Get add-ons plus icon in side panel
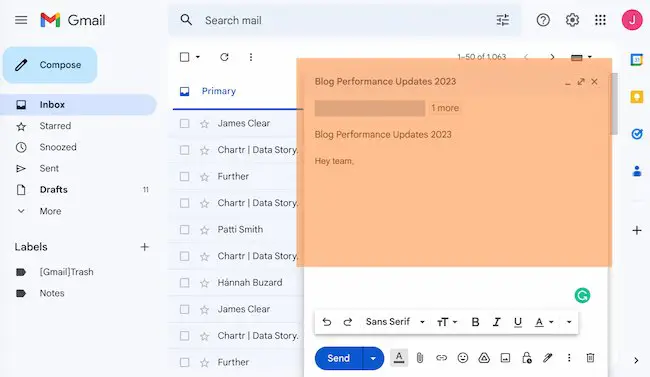 637,230
